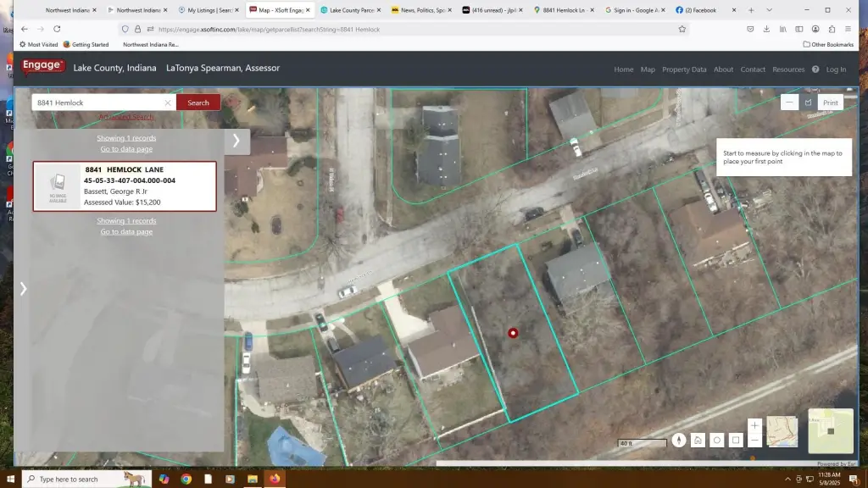Viewport: 868px width, 488px height.
Task: Zoom out with the minus button
Action: [754, 441]
